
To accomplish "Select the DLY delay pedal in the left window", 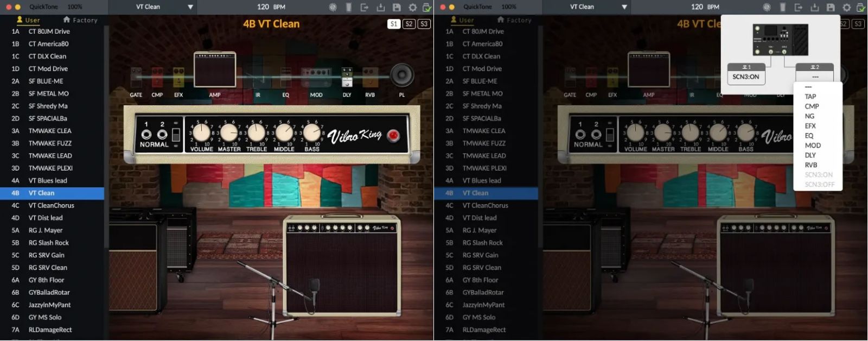I will pos(347,78).
